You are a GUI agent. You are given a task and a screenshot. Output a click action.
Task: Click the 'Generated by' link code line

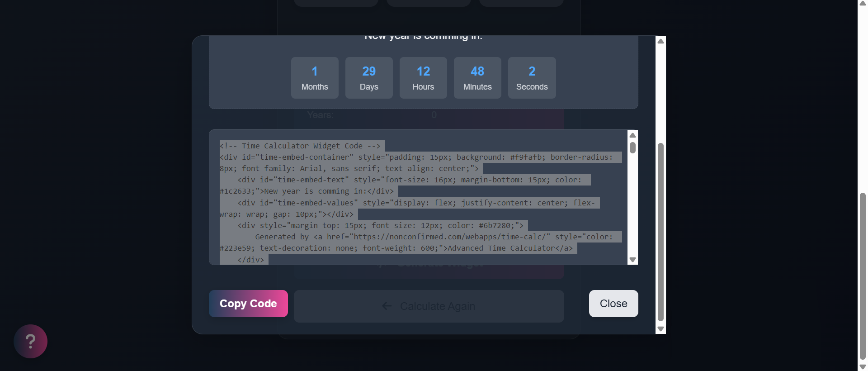pyautogui.click(x=434, y=237)
